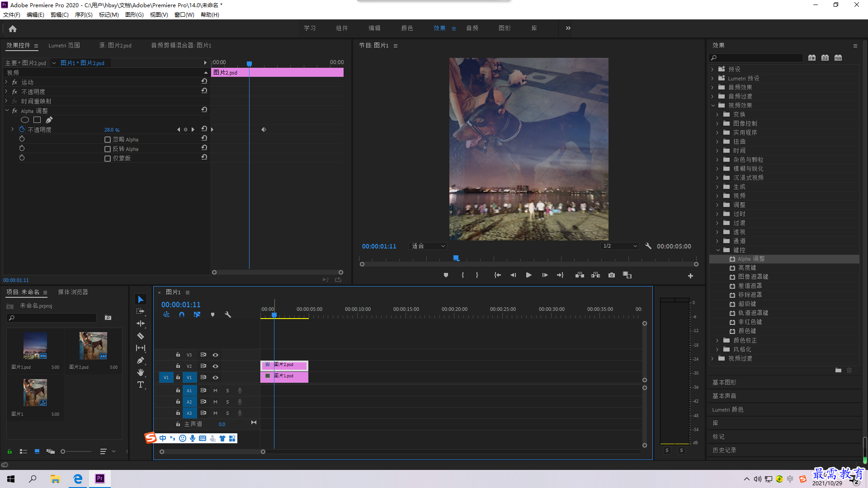Image resolution: width=868 pixels, height=488 pixels.
Task: Create ellipse mask for Alpha 调整
Action: click(x=25, y=120)
